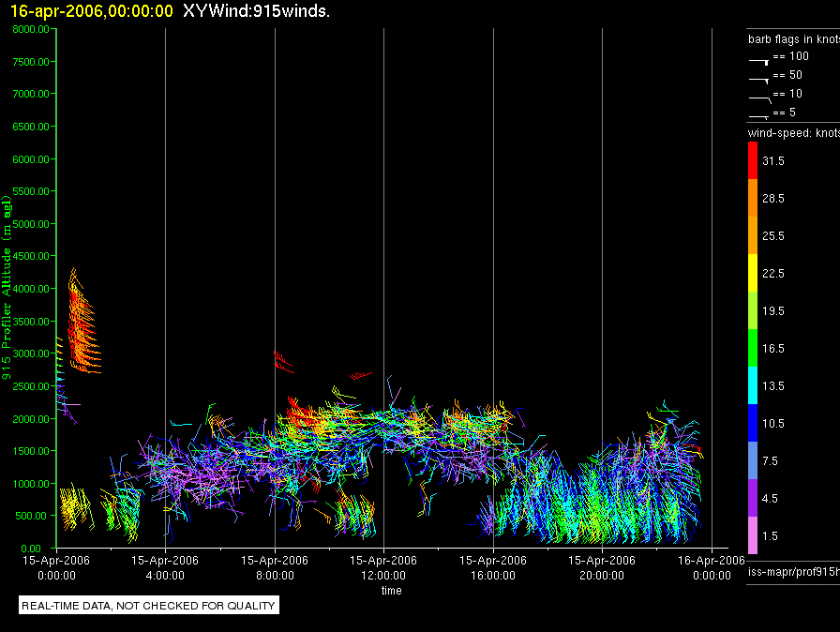Viewport: 840px width, 632px height.
Task: Click the '31.5' wind-speed scale value
Action: (773, 161)
